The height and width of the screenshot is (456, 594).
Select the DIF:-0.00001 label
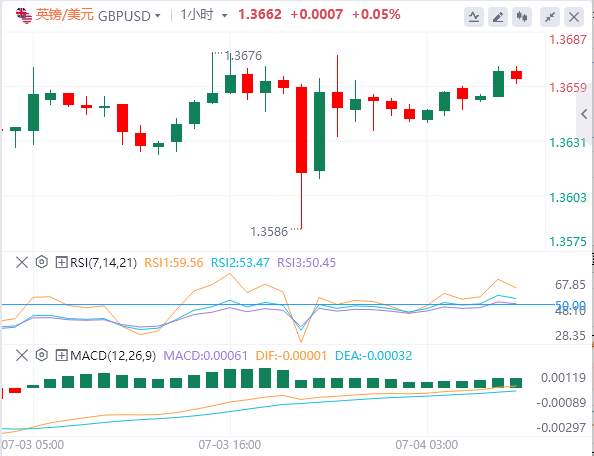click(x=291, y=356)
